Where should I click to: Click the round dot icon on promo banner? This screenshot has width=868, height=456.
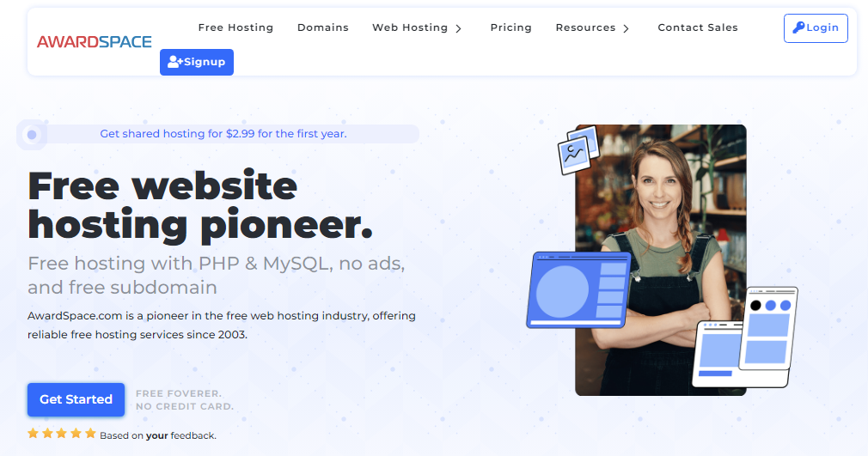pyautogui.click(x=32, y=134)
